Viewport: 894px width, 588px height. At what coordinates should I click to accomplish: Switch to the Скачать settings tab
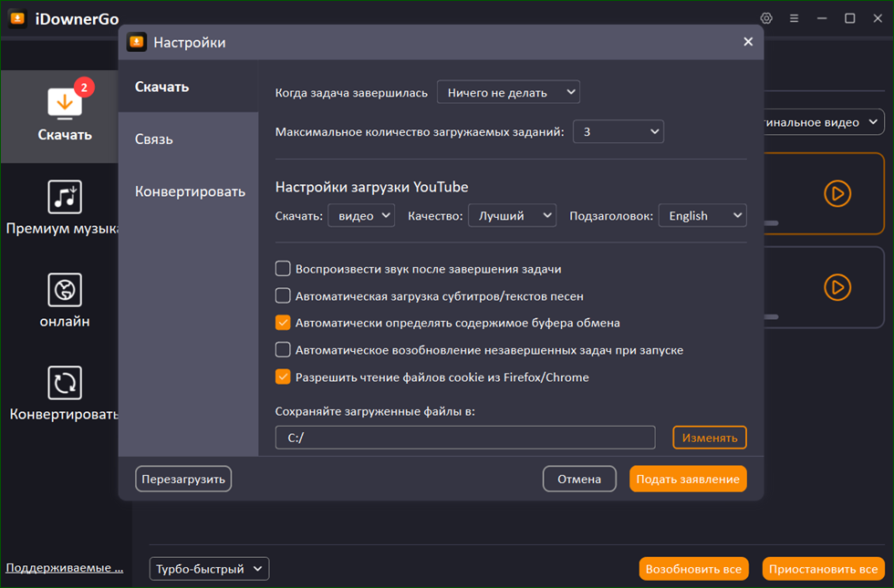pos(188,87)
